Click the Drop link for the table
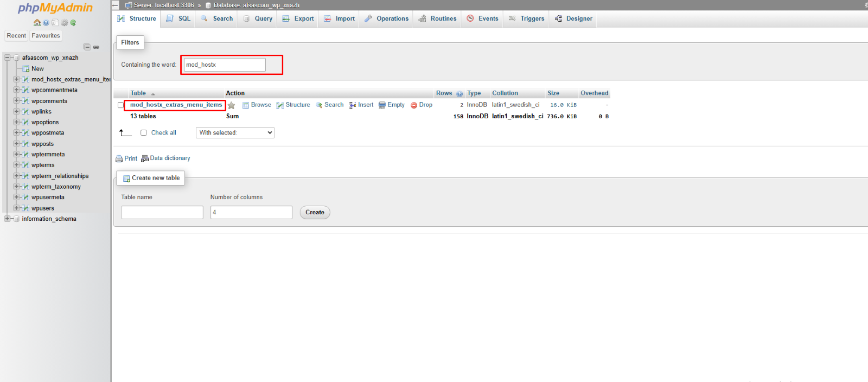Screen dimensions: 868x382 [x=422, y=105]
